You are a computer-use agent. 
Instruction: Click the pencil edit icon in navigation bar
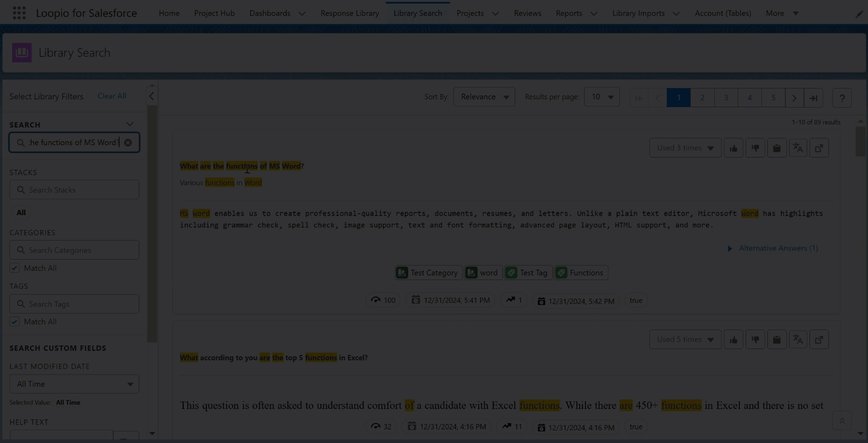click(859, 14)
